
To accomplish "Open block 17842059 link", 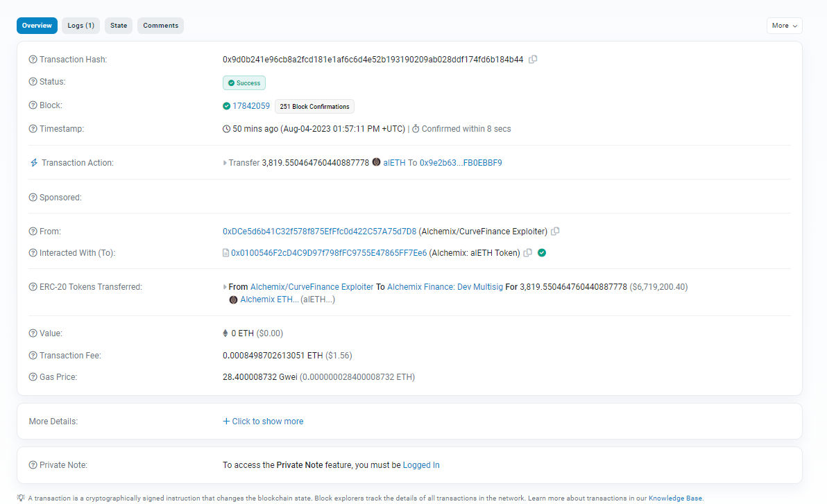I will tap(250, 106).
